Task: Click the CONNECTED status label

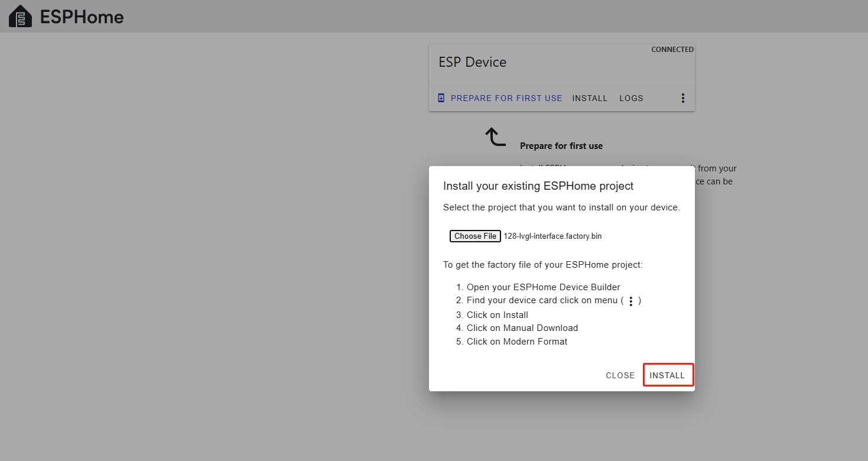Action: (x=672, y=50)
